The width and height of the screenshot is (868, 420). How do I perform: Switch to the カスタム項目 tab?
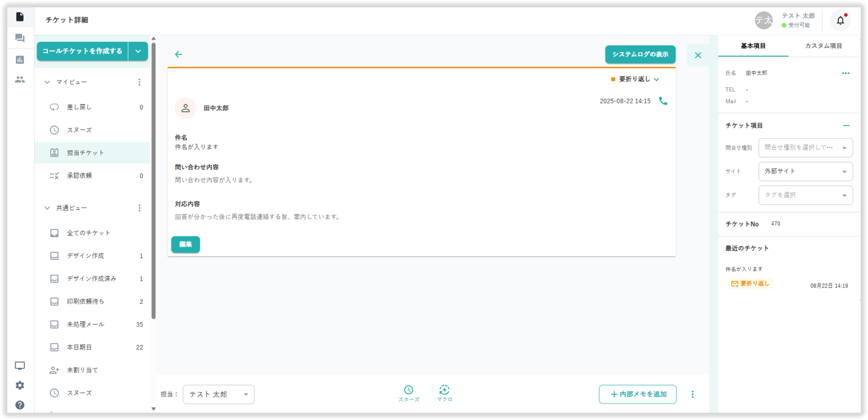point(823,46)
